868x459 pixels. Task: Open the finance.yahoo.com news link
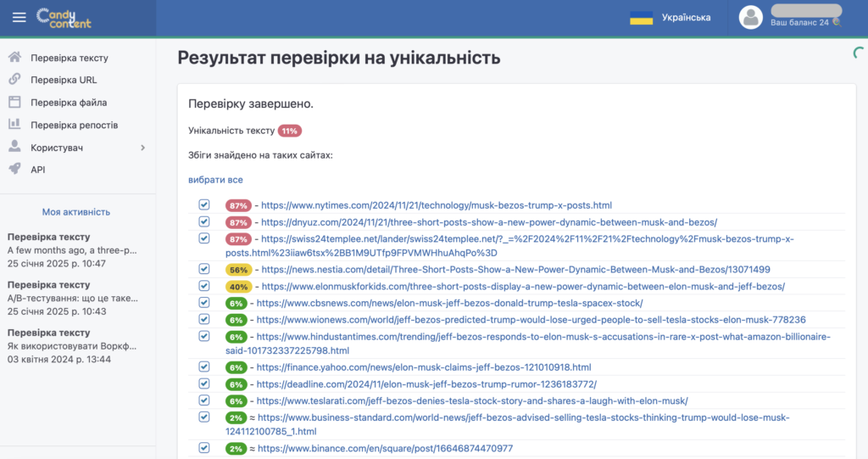pos(424,367)
